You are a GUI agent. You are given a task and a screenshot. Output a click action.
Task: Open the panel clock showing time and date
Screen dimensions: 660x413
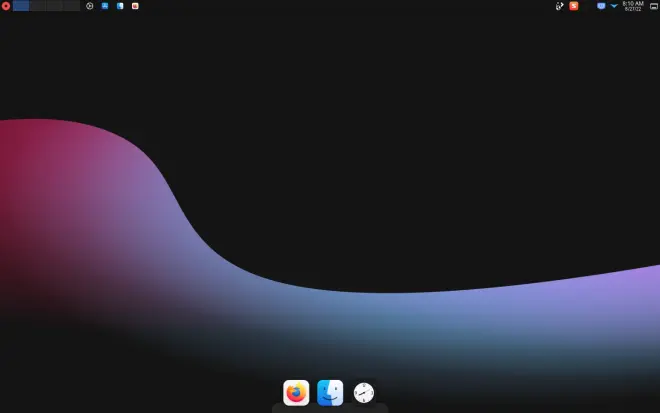click(x=633, y=6)
